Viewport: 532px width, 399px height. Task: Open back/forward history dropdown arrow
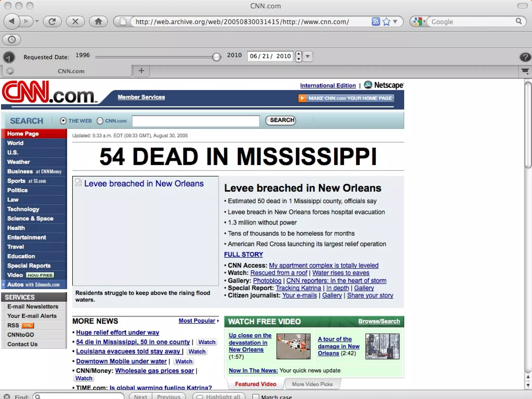pos(37,21)
